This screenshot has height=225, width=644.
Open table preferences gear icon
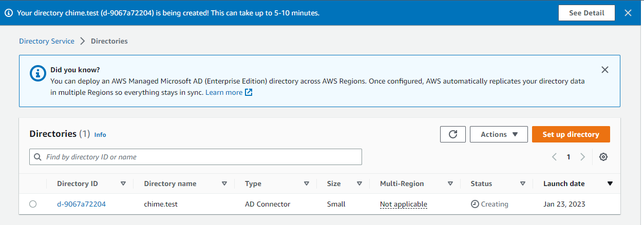point(603,157)
